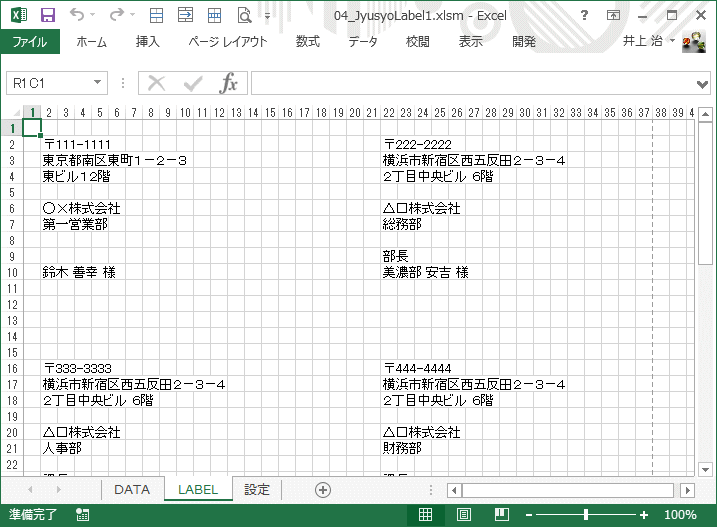Click the formula Enter checkmark icon

click(193, 83)
